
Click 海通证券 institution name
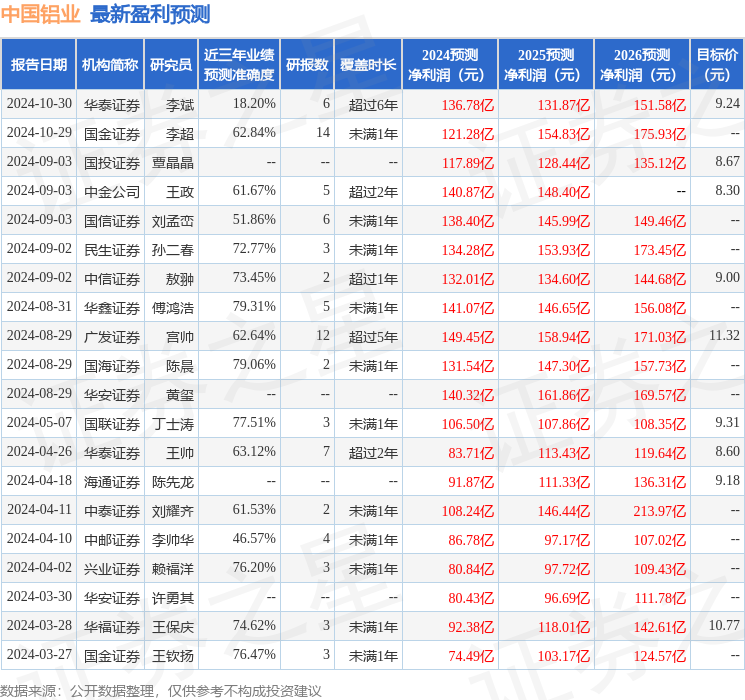tap(112, 482)
